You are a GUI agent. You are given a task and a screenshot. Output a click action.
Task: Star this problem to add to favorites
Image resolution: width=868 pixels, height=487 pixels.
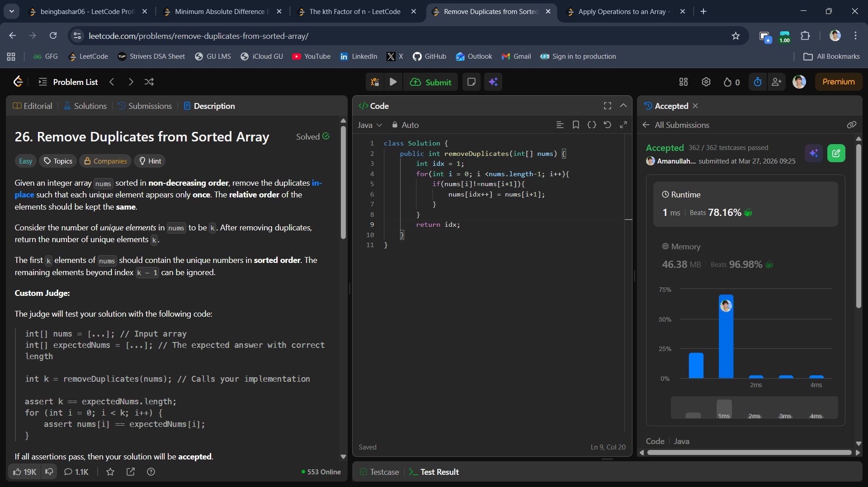click(110, 472)
